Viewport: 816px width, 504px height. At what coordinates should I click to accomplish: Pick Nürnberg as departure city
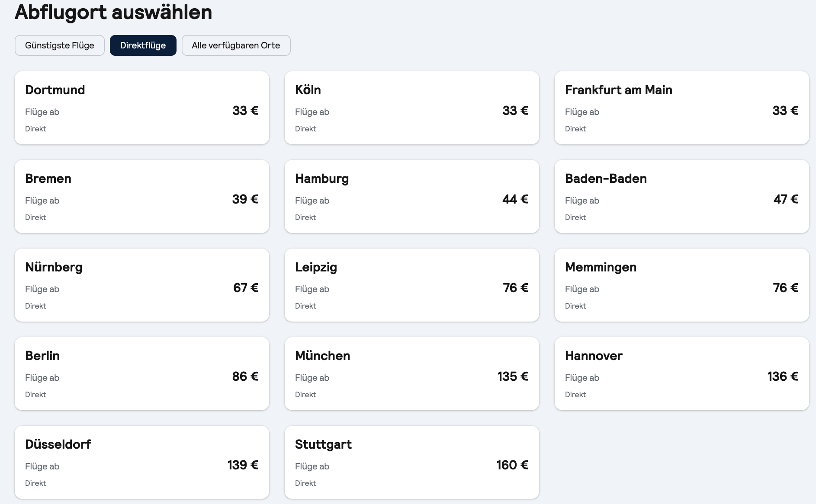click(141, 285)
